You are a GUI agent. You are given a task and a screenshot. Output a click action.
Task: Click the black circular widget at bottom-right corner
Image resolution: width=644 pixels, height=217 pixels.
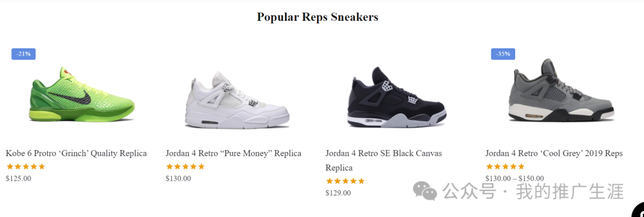pos(638,210)
